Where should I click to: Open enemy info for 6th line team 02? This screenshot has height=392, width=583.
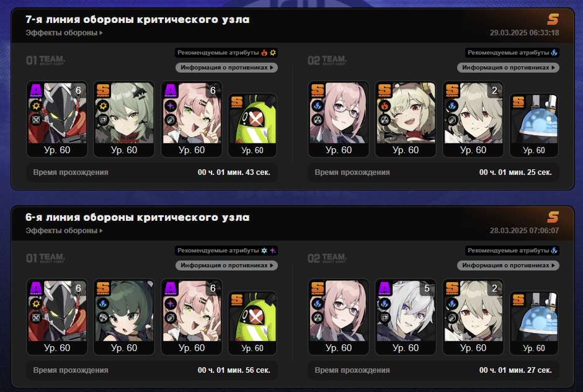(508, 265)
